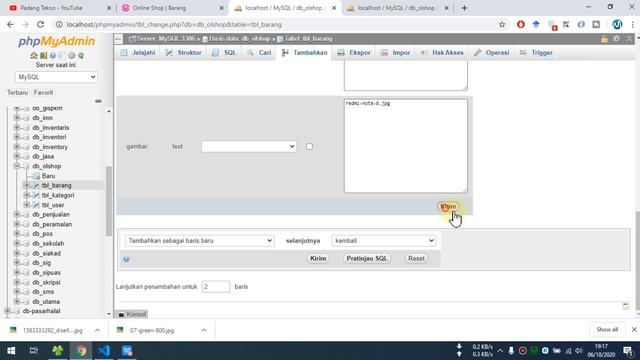Open the Hak Akses tab
640x360 pixels.
442,53
